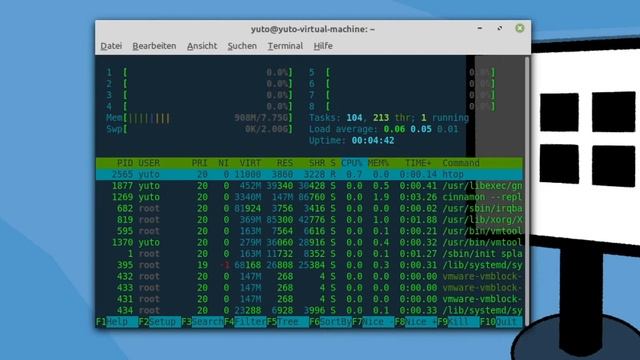Viewport: 640px width, 360px height.
Task: Open the Hilfe menu
Action: click(x=323, y=46)
